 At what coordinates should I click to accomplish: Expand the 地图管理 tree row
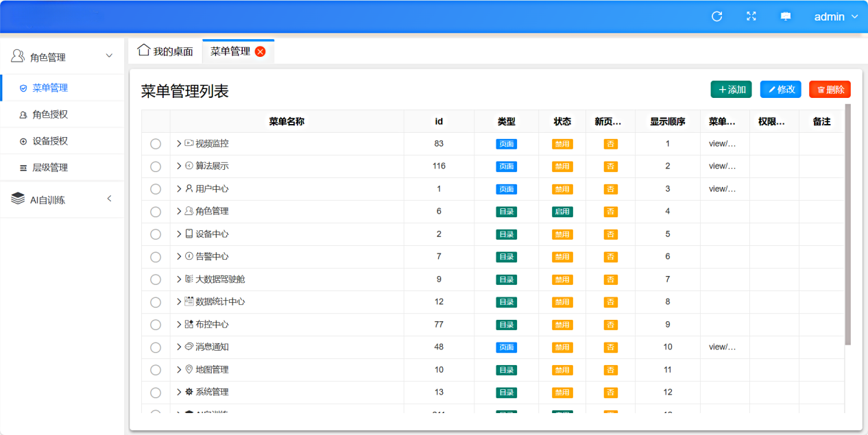179,369
